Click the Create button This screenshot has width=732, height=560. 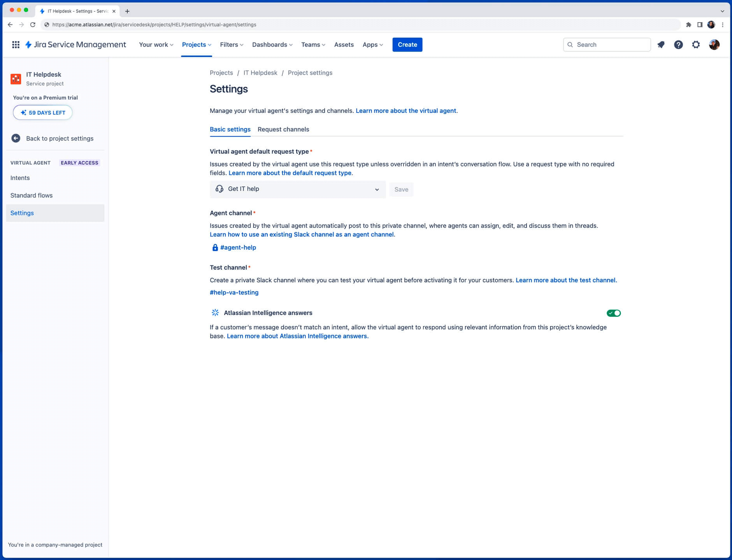click(x=407, y=44)
